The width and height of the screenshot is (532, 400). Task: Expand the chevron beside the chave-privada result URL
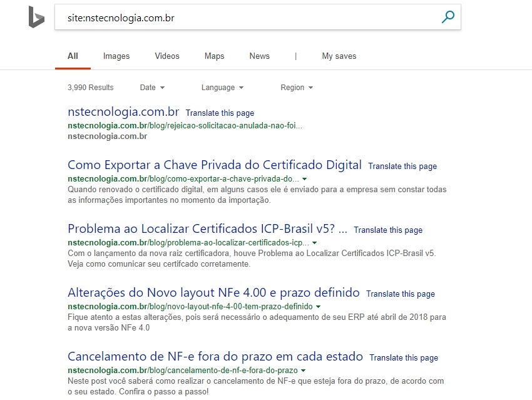[305, 178]
